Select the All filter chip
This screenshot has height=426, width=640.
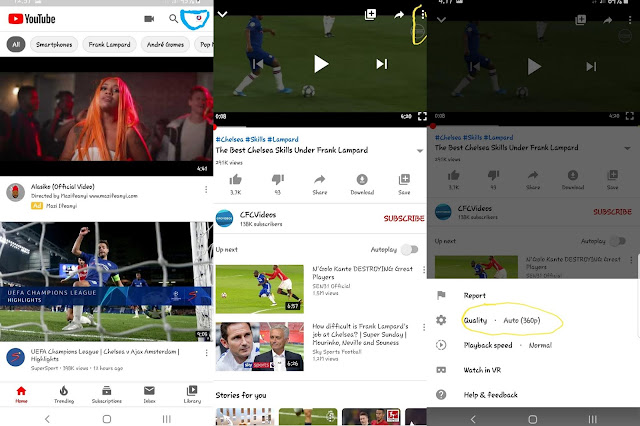16,44
